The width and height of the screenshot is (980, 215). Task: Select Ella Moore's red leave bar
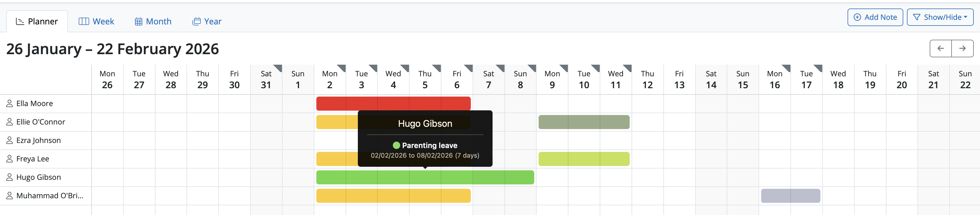tap(393, 103)
